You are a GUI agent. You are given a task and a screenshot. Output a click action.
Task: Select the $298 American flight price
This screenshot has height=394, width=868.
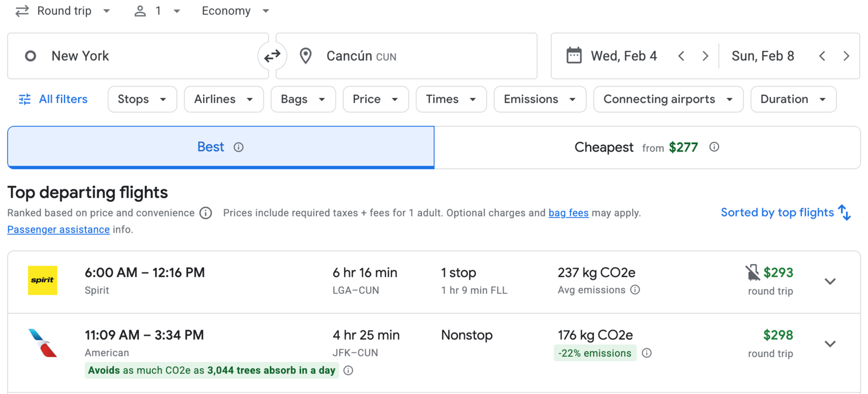pos(778,335)
